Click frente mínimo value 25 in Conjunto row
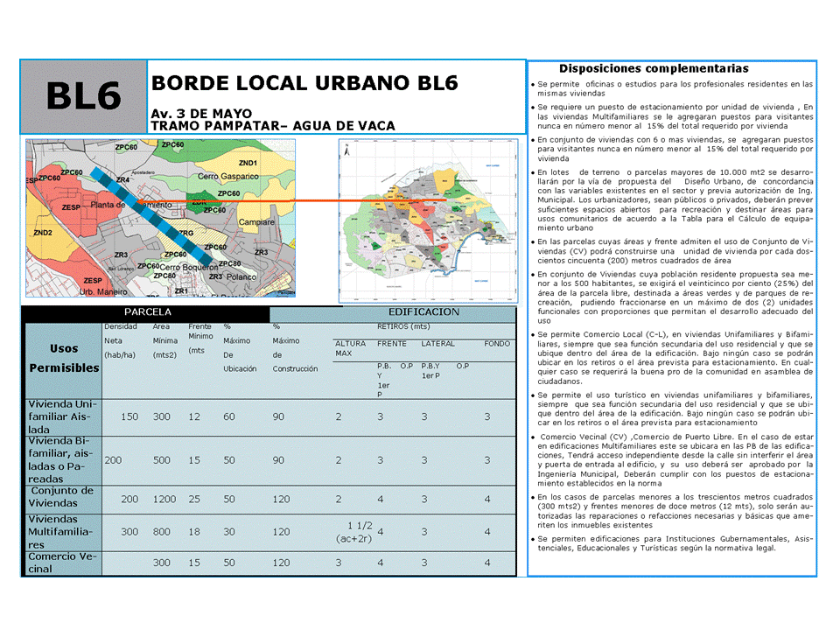The width and height of the screenshot is (840, 630). point(194,500)
